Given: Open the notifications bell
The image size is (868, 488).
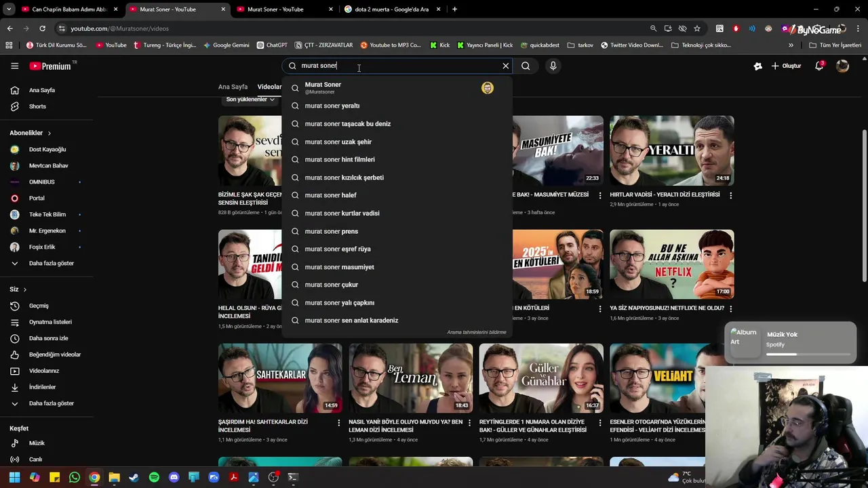Looking at the screenshot, I should (x=819, y=66).
